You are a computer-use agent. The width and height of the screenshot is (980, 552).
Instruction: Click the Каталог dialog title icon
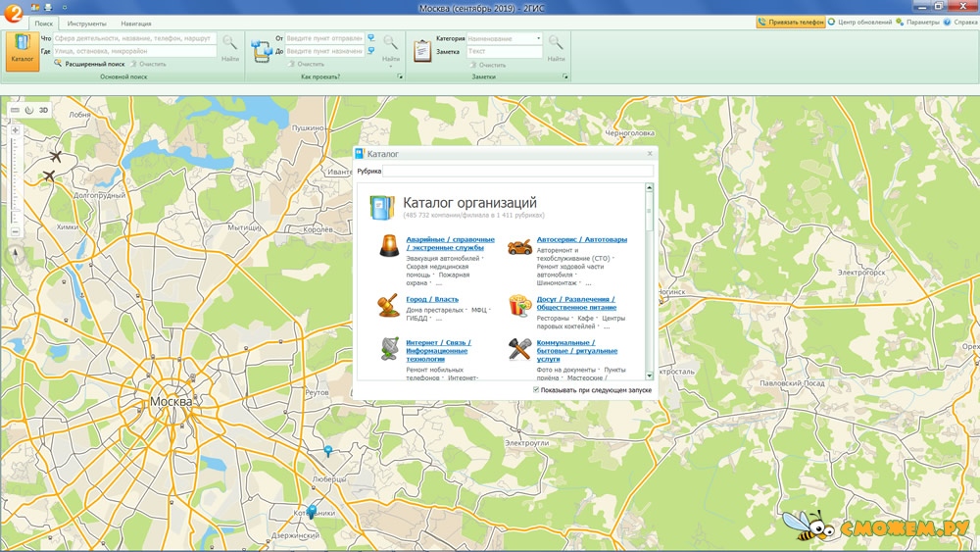point(360,153)
